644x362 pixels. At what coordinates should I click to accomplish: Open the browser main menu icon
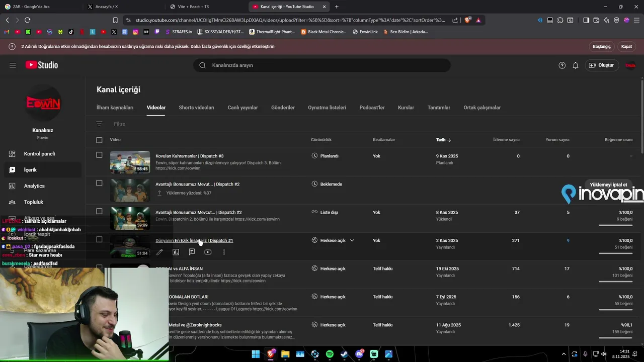(636, 20)
